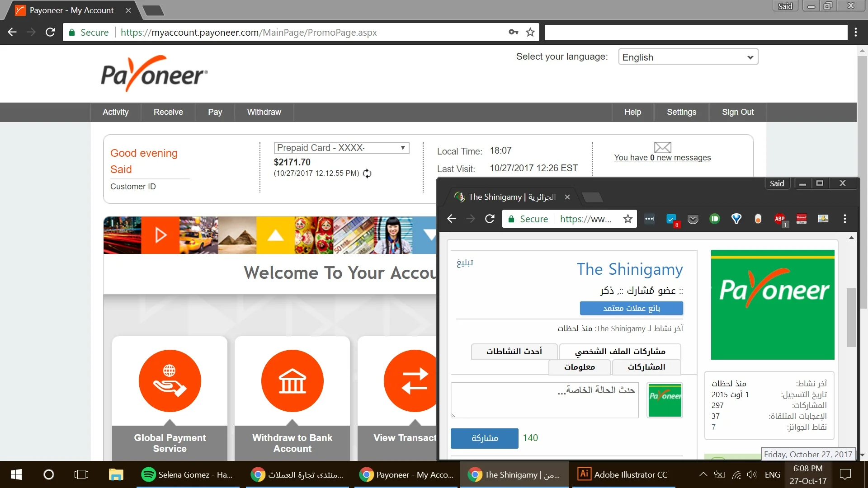The image size is (868, 488).
Task: Click the Withdraw to Bank Account icon
Action: pyautogui.click(x=292, y=380)
